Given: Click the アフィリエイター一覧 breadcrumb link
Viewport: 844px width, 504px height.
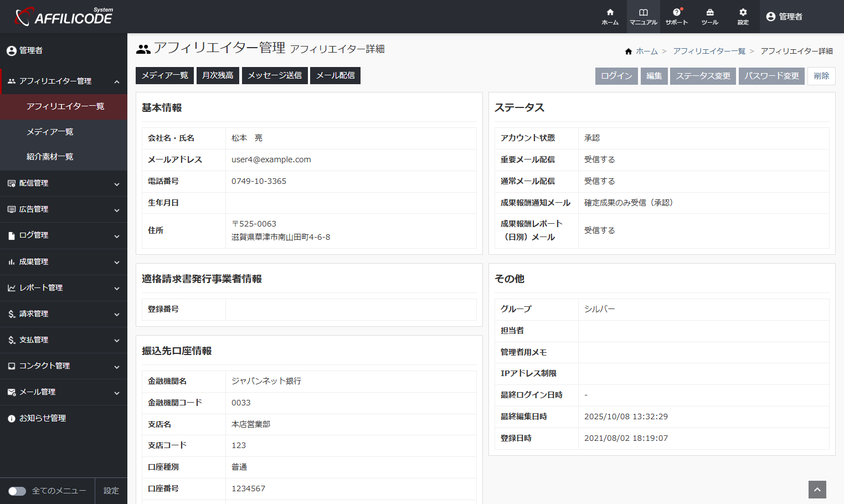Looking at the screenshot, I should click(x=709, y=51).
